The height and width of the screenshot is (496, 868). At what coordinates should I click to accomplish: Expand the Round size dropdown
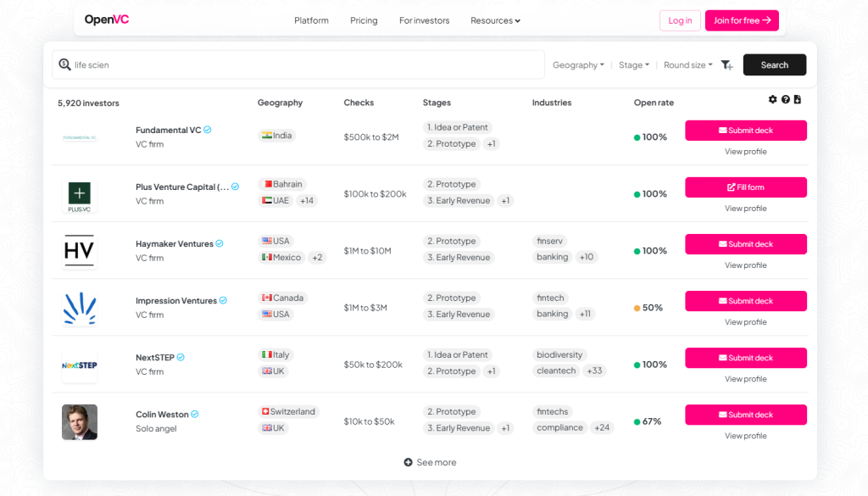click(687, 65)
